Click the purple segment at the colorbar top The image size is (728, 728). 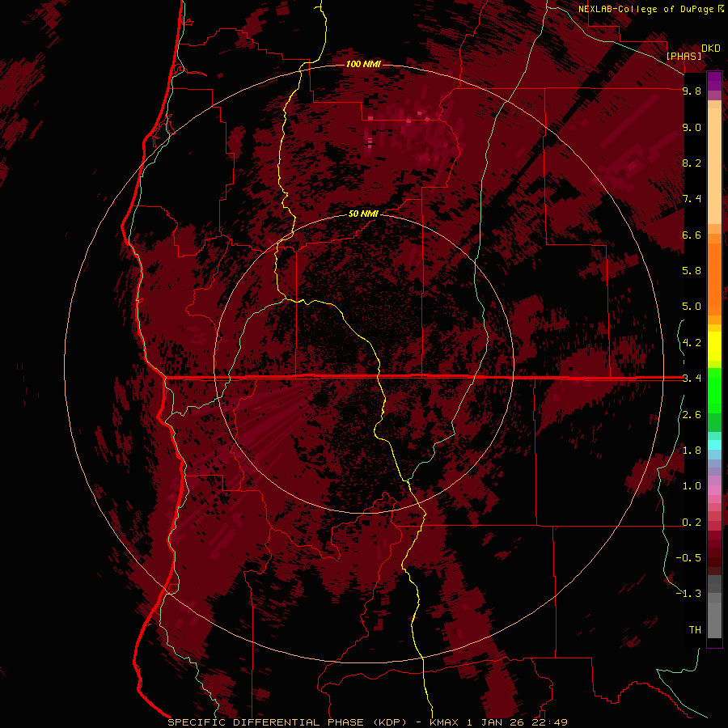click(714, 81)
